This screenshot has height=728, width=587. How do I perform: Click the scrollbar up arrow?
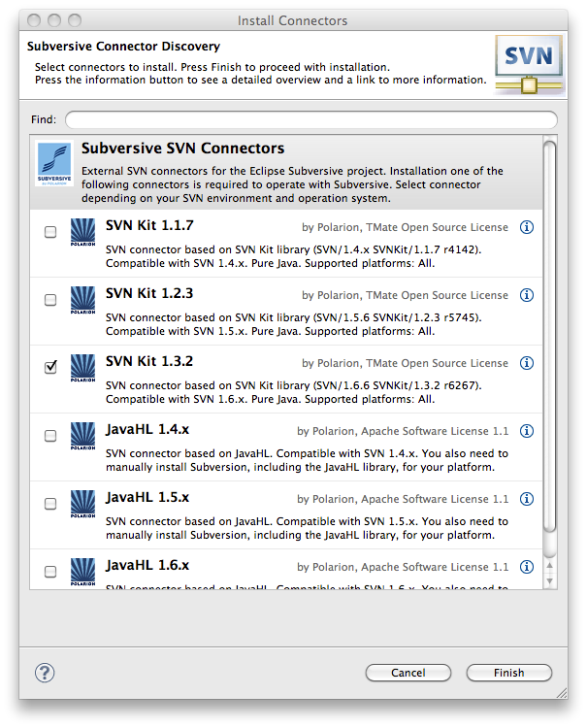[549, 565]
